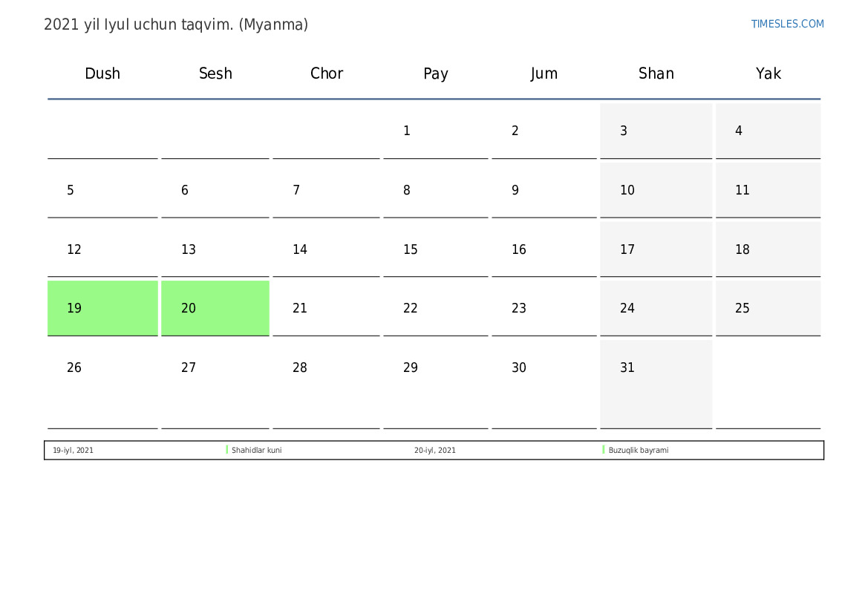Click the Jum weekday column header
The height and width of the screenshot is (614, 868).
[x=544, y=74]
